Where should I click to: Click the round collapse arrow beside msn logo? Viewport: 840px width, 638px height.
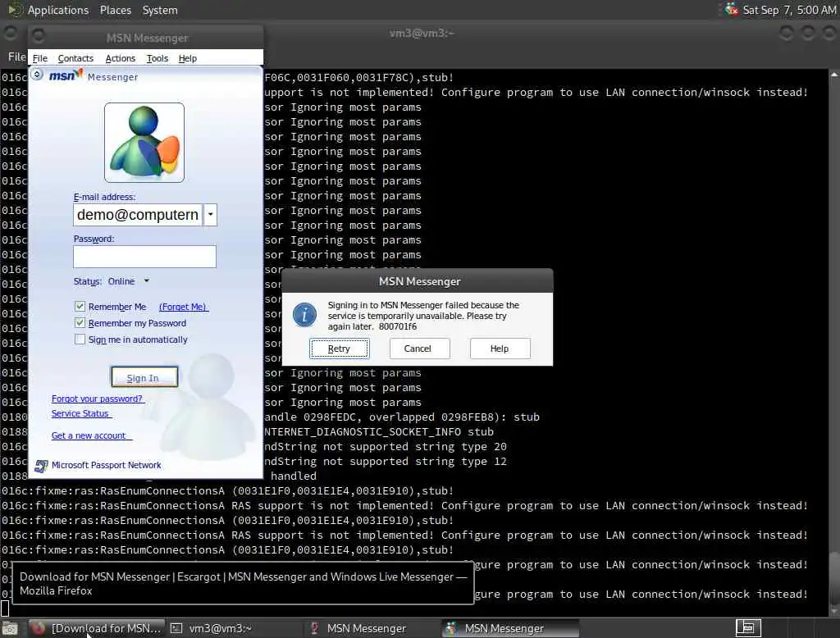coord(36,75)
